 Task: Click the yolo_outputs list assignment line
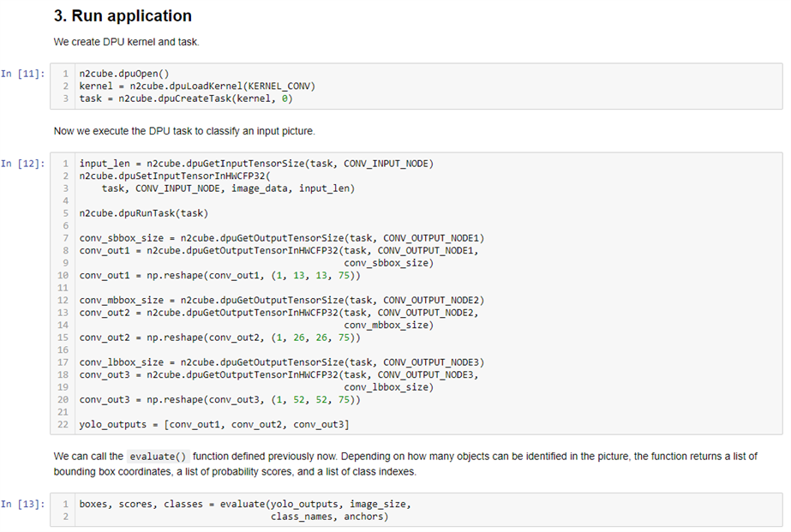coord(213,424)
